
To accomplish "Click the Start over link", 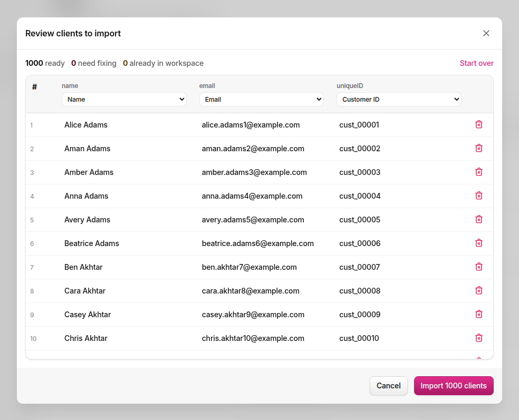I will coord(476,63).
